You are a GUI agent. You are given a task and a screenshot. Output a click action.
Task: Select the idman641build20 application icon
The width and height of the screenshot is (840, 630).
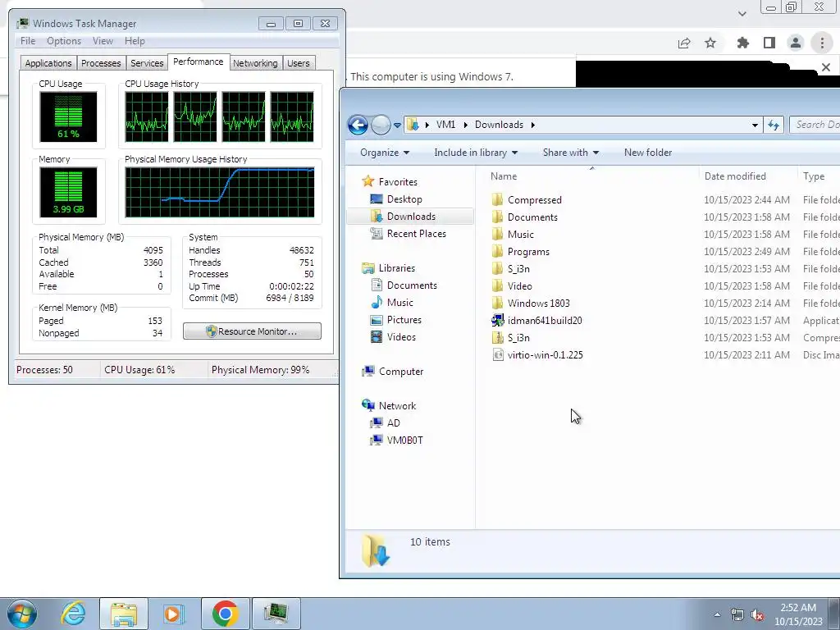coord(498,321)
